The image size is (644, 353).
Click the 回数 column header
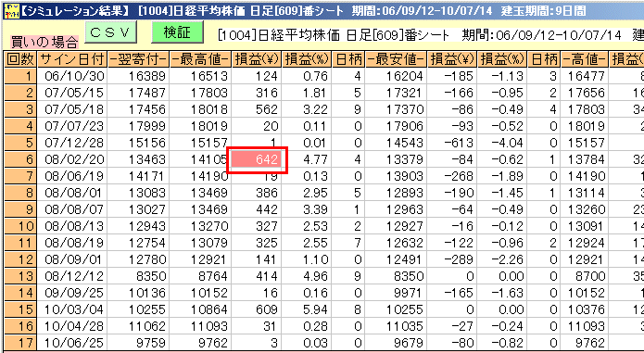point(20,59)
